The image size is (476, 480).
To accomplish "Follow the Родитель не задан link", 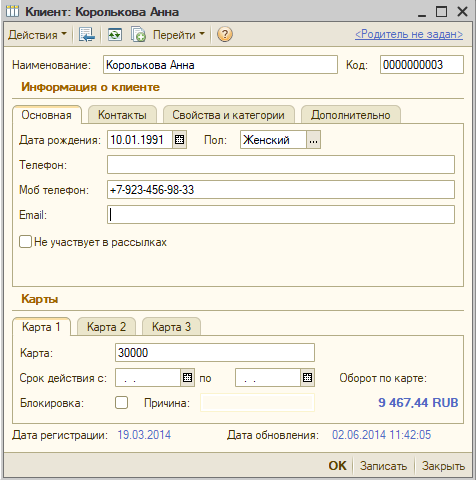I will [409, 34].
